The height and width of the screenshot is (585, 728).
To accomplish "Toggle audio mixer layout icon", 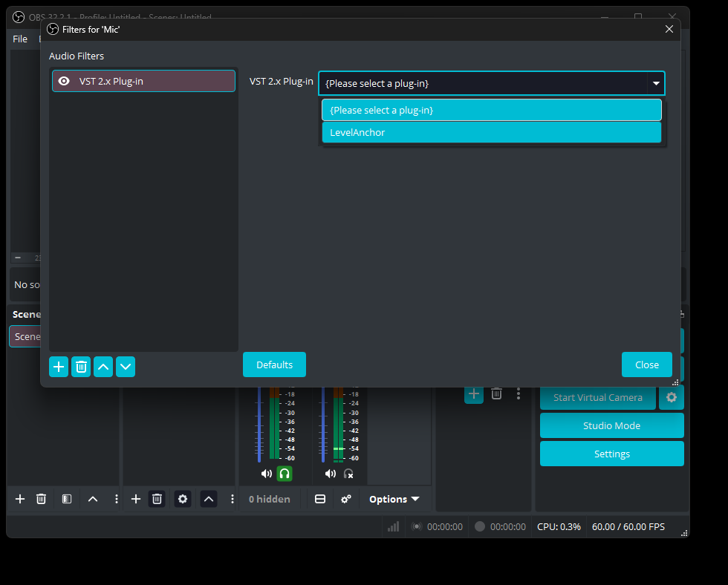I will (x=320, y=499).
